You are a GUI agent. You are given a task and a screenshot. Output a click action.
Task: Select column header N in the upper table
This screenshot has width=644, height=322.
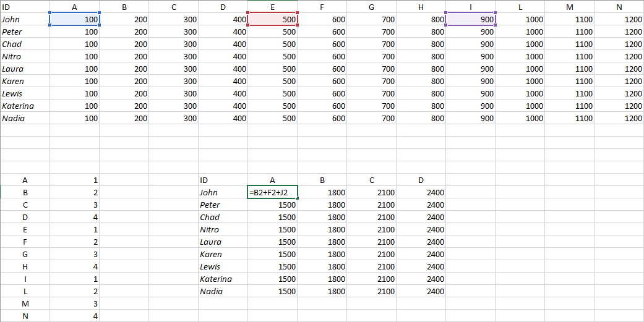click(x=619, y=7)
